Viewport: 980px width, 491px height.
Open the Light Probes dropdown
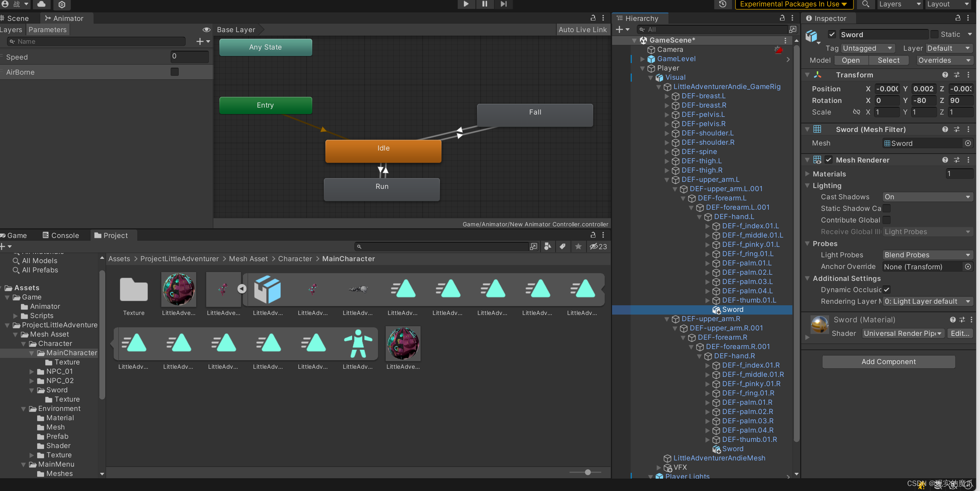coord(927,255)
